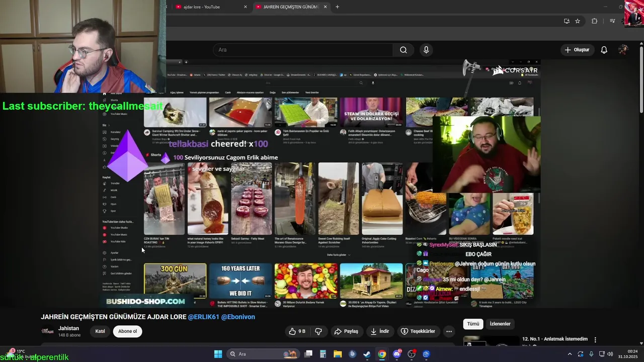Open Chrome media controls icon
The image size is (644, 362).
click(x=612, y=21)
